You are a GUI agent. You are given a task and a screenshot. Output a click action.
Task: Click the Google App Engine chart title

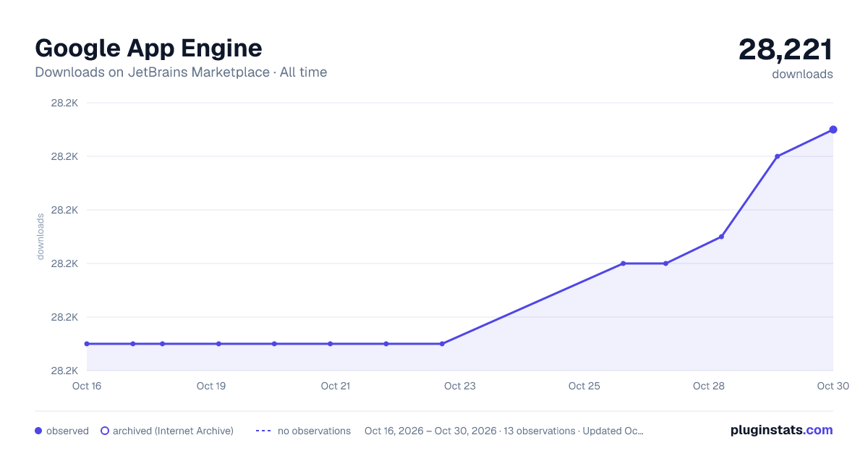click(148, 48)
